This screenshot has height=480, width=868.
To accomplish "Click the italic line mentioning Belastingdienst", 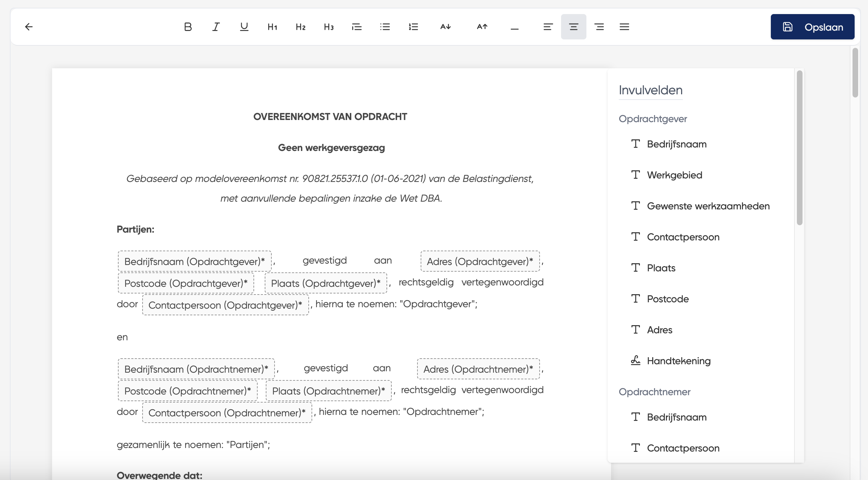I will (x=330, y=179).
